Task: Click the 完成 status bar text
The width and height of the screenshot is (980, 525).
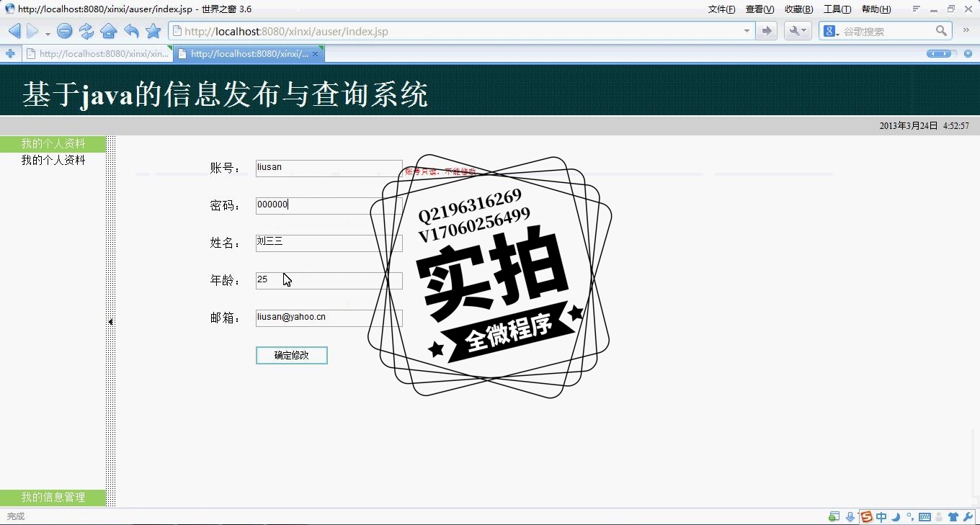Action: point(16,516)
